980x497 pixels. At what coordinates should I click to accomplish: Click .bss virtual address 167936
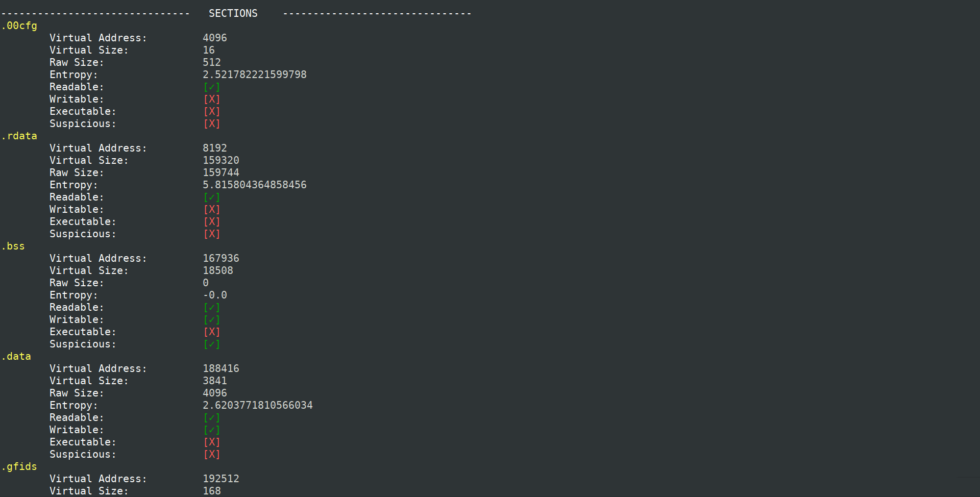click(x=221, y=258)
